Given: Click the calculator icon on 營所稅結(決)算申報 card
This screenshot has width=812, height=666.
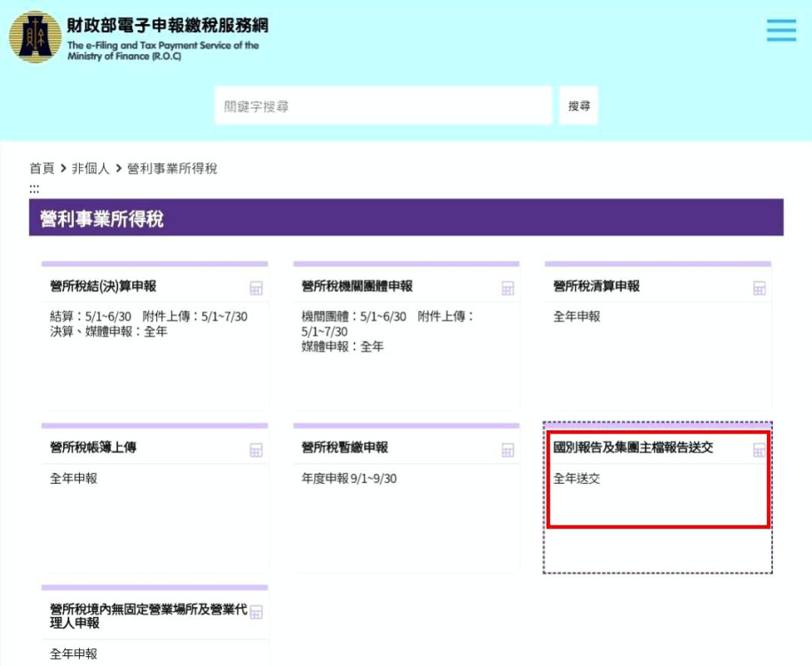Looking at the screenshot, I should pyautogui.click(x=256, y=288).
